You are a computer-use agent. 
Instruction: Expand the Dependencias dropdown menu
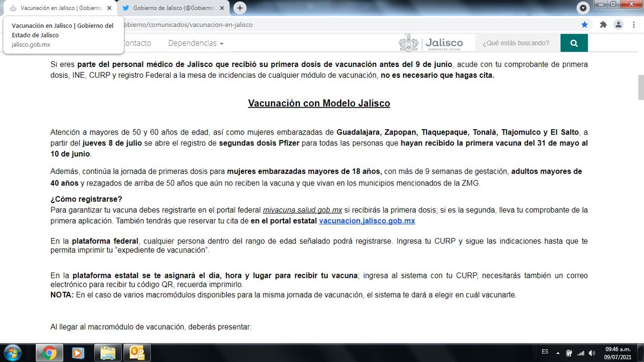196,43
